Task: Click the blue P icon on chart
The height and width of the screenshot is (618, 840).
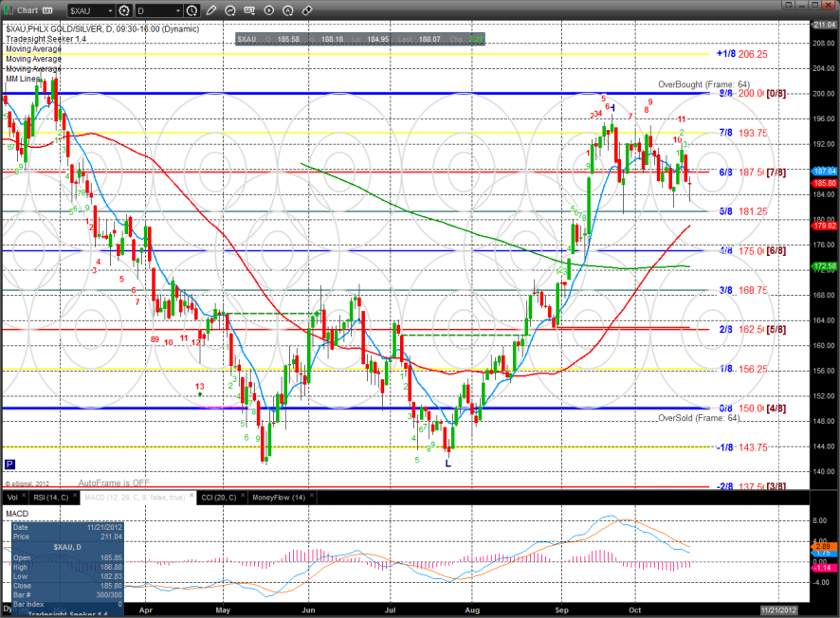Action: point(9,464)
